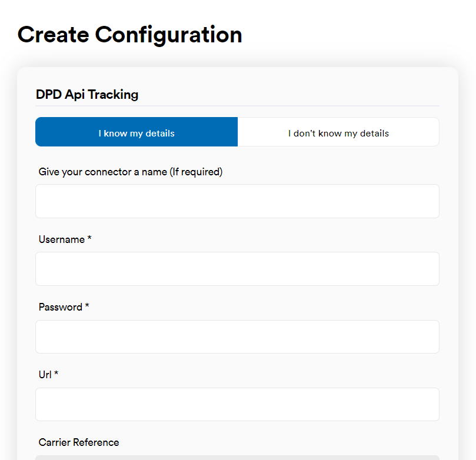Image resolution: width=476 pixels, height=460 pixels.
Task: Click the Carrier Reference field
Action: tap(237, 457)
